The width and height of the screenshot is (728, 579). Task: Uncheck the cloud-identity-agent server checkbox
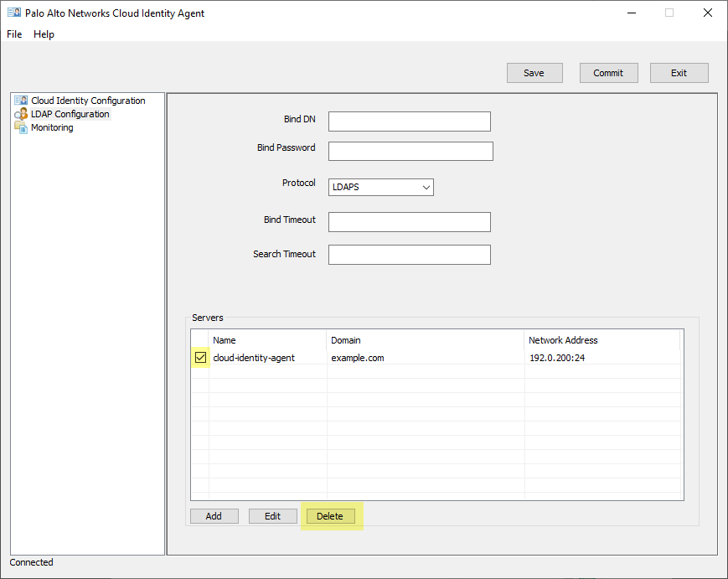point(200,358)
